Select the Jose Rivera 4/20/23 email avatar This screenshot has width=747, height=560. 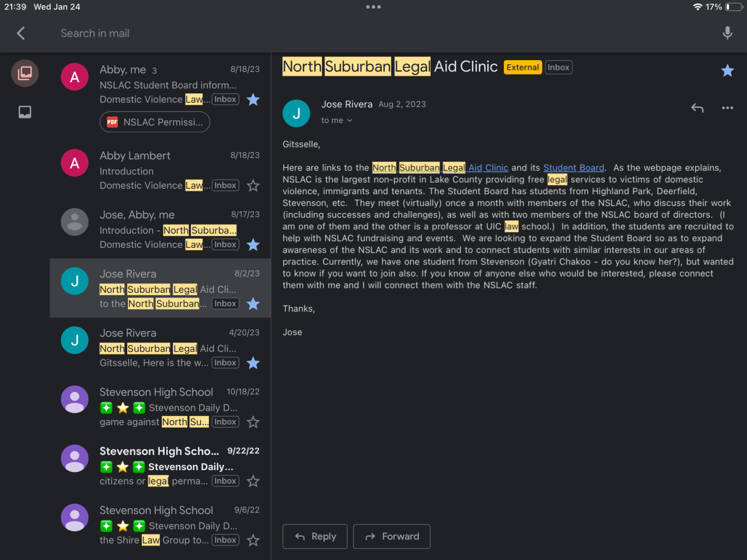pyautogui.click(x=75, y=340)
